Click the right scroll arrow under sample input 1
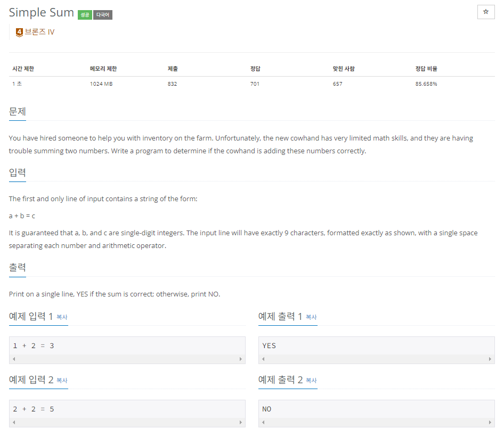The image size is (504, 437). (x=241, y=358)
